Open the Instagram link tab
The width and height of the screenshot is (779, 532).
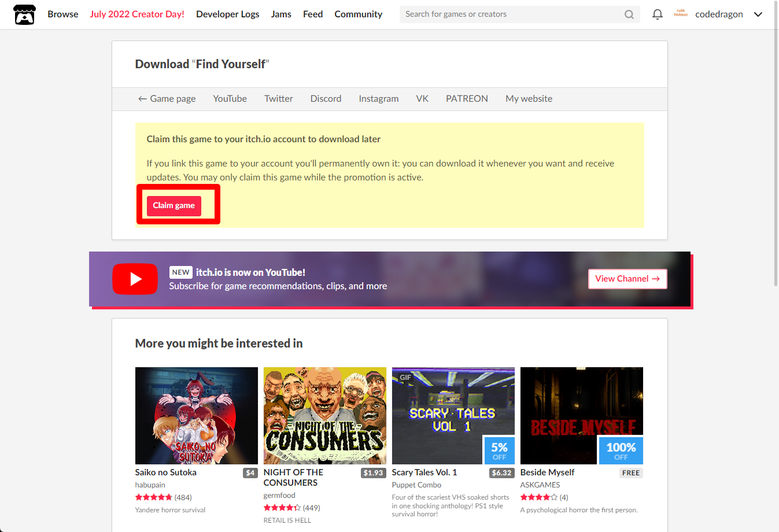(x=378, y=99)
